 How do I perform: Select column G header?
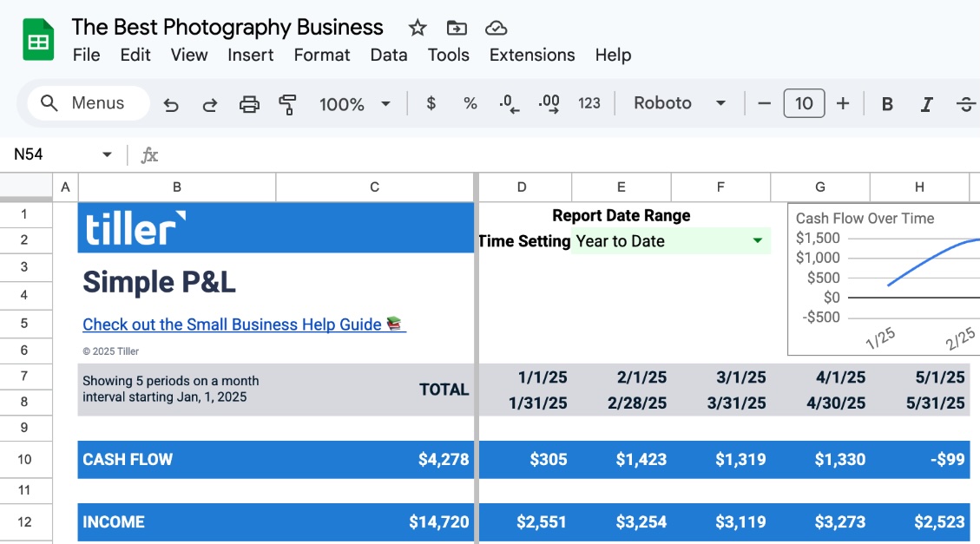tap(820, 187)
